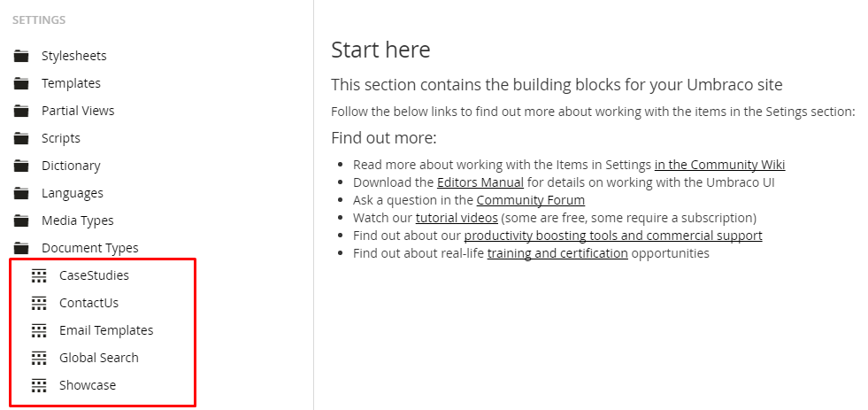Viewport: 868px width, 410px height.
Task: Open the CaseStudies document type label
Action: tap(94, 275)
